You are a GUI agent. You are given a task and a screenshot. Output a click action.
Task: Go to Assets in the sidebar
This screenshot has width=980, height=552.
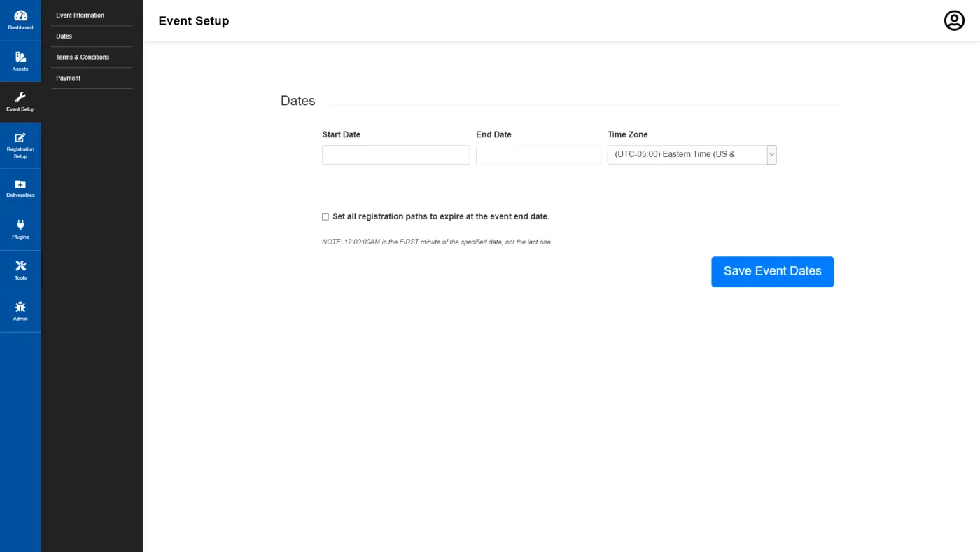(x=20, y=62)
